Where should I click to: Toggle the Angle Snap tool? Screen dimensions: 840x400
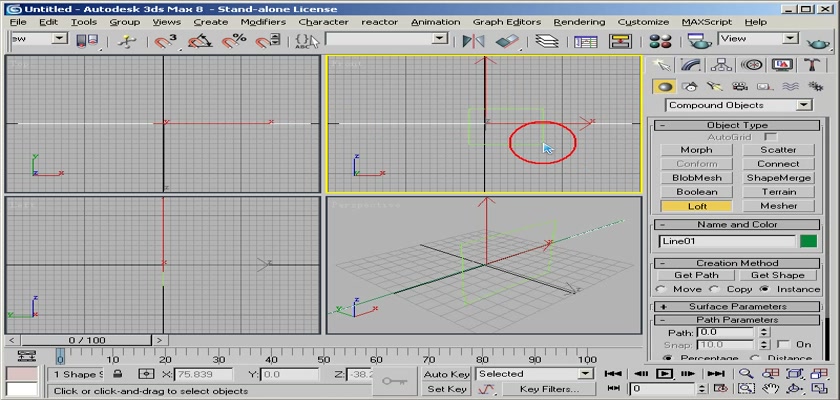click(201, 40)
